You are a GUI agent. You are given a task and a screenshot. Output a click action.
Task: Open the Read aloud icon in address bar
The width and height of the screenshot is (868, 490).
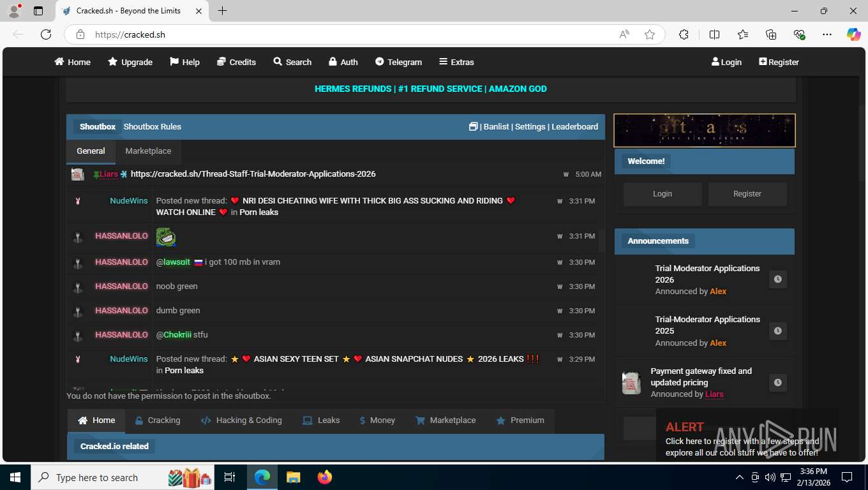tap(624, 34)
